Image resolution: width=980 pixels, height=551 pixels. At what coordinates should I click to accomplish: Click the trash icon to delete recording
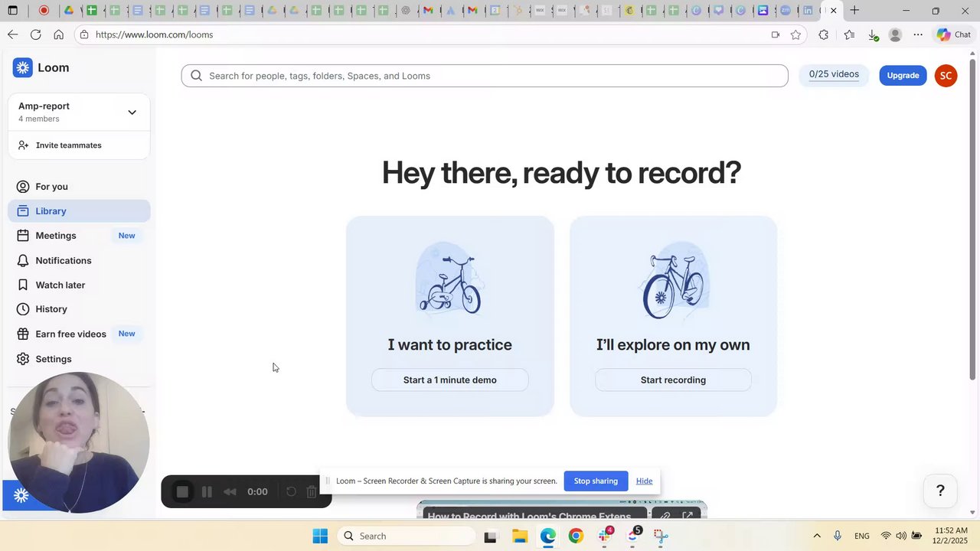click(x=312, y=491)
